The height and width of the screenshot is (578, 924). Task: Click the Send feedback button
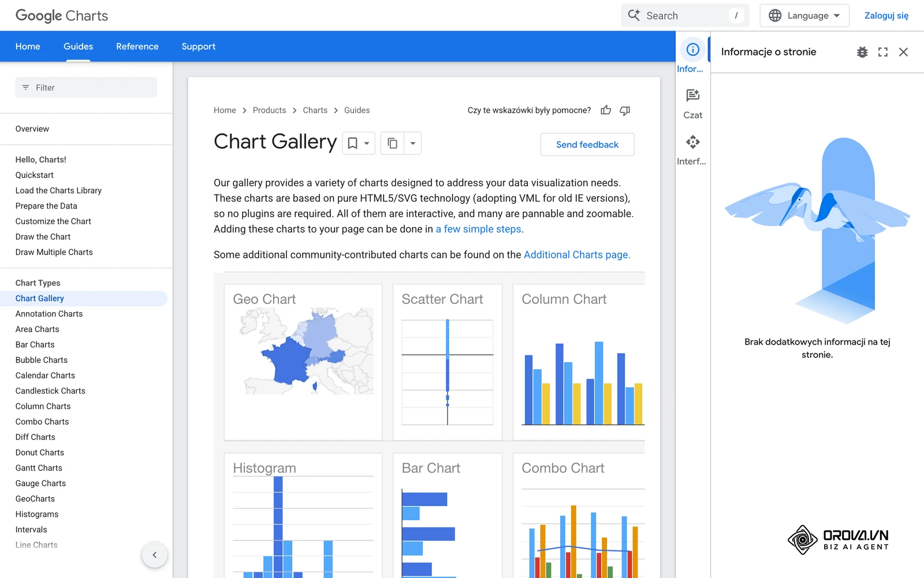(x=587, y=144)
